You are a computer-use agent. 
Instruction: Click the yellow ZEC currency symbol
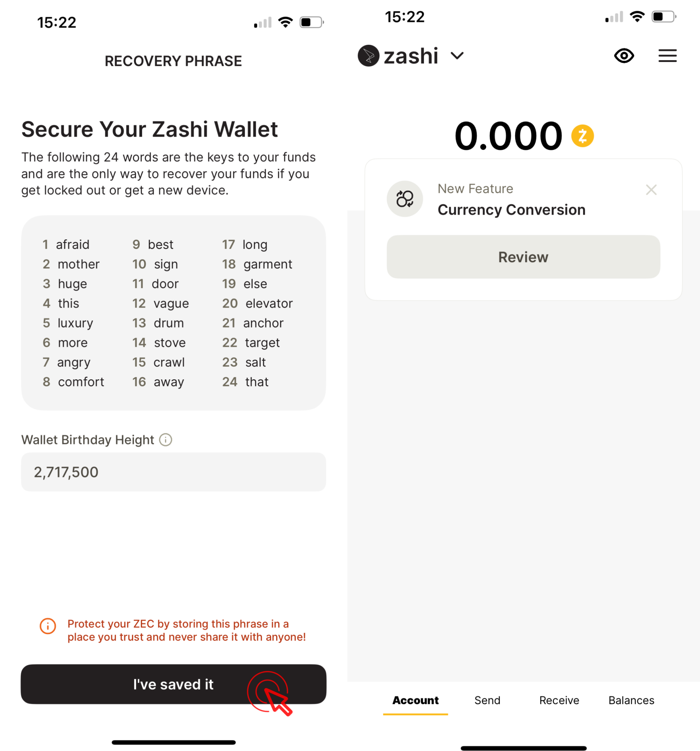[x=582, y=136]
